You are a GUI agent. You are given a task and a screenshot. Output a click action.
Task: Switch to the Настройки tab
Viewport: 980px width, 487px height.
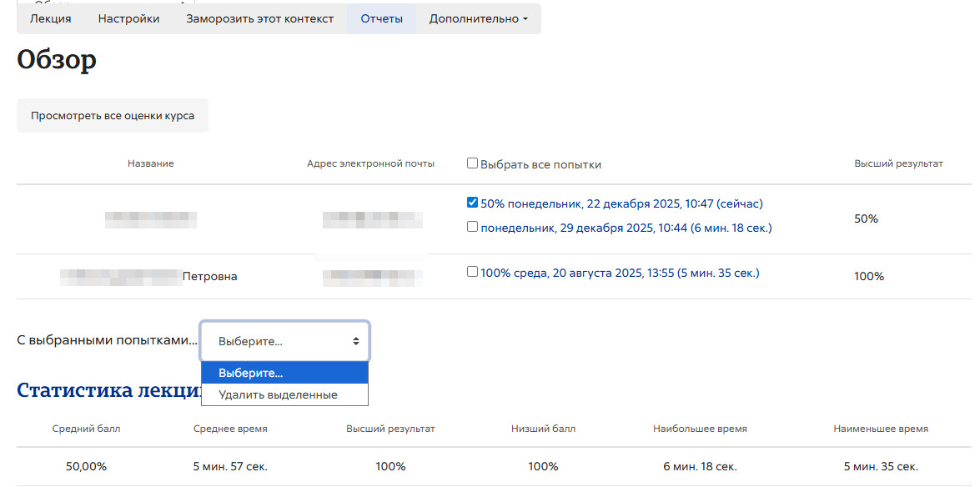tap(128, 18)
